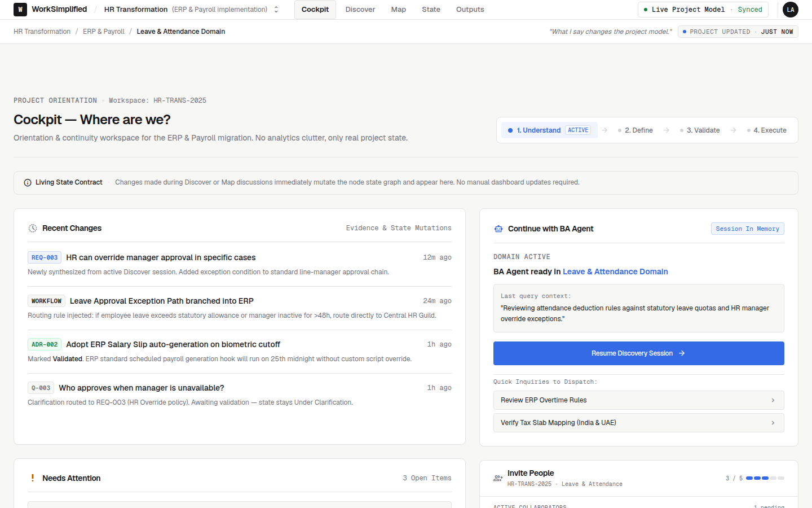812x508 pixels.
Task: Click the Needs Attention exclamation icon
Action: click(32, 478)
